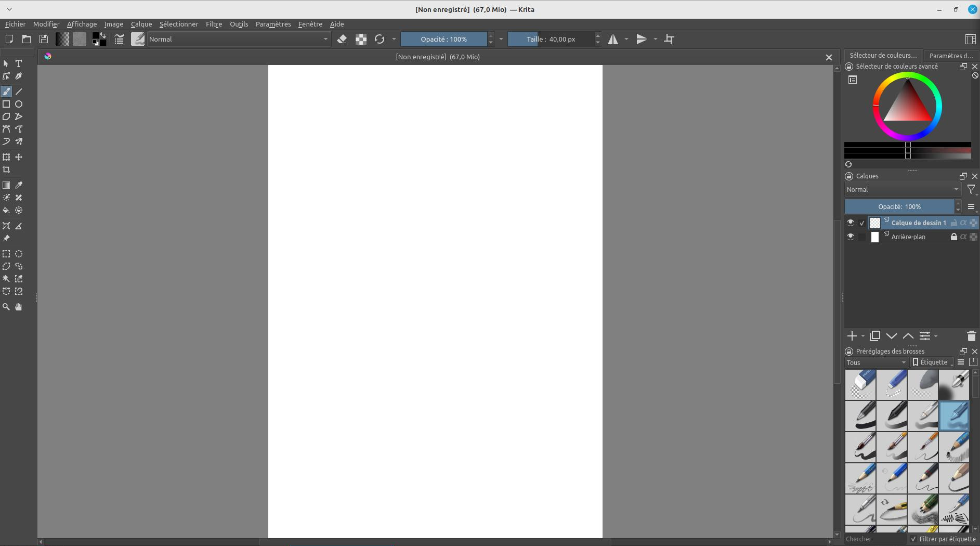Select the Ellipse shape tool
Screen dimensions: 980x546
(19, 104)
